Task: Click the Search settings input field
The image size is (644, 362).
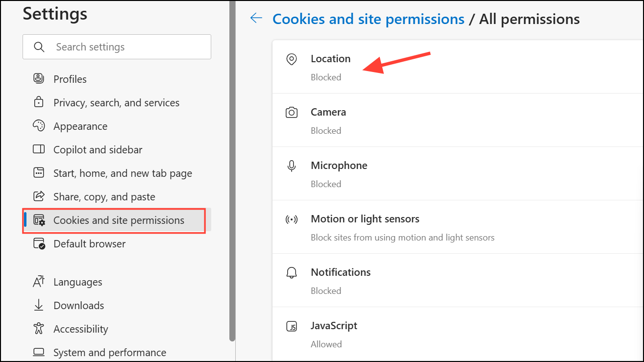Action: click(127, 47)
